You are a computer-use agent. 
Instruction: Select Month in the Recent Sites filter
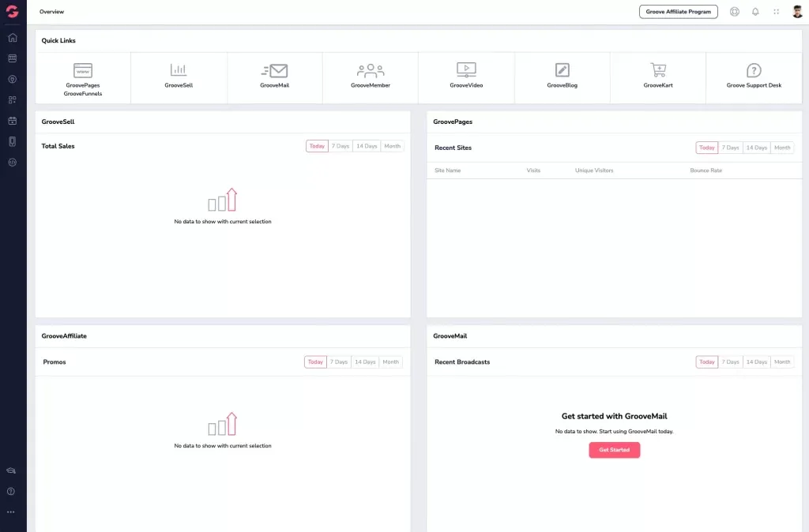pos(782,148)
